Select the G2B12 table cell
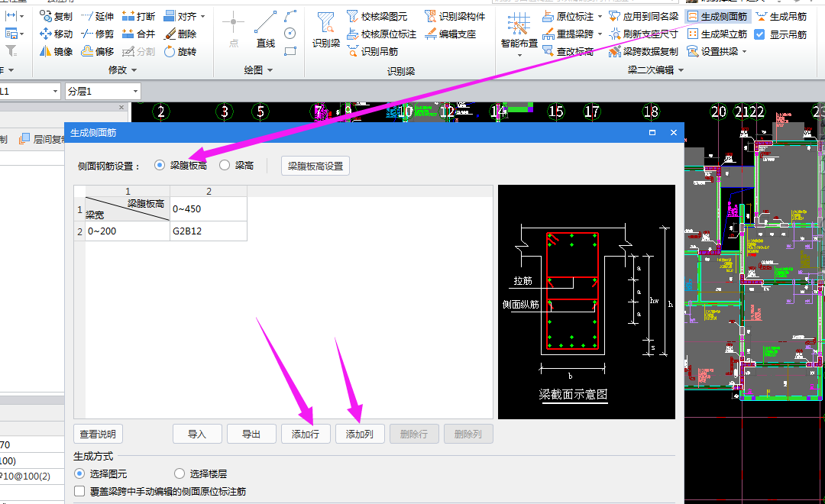Viewport: 825px width, 504px height. [x=209, y=231]
